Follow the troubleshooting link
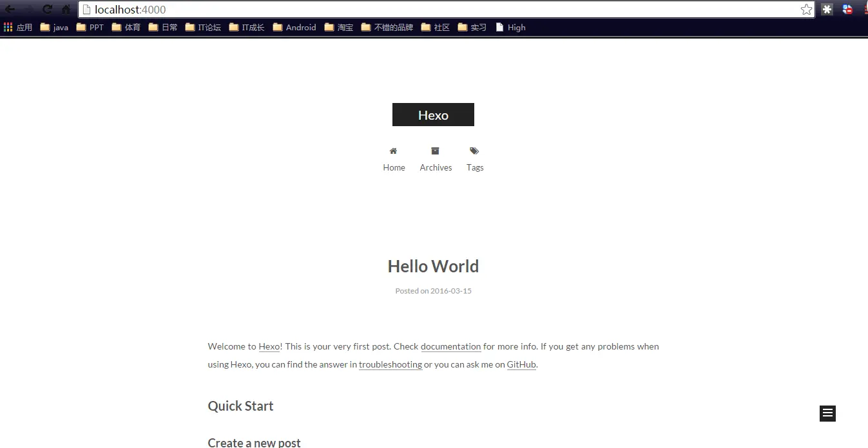 391,364
